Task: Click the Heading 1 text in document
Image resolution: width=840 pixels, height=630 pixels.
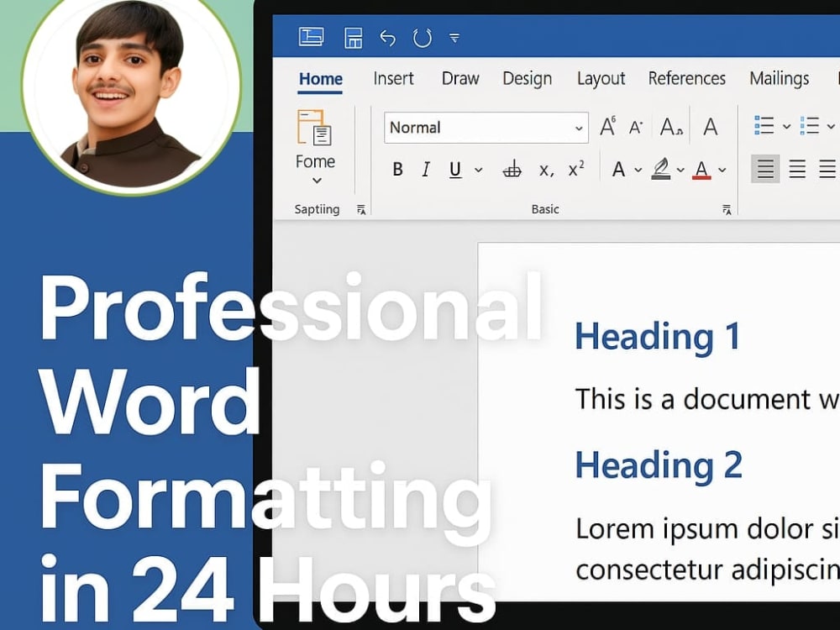Action: pos(658,337)
